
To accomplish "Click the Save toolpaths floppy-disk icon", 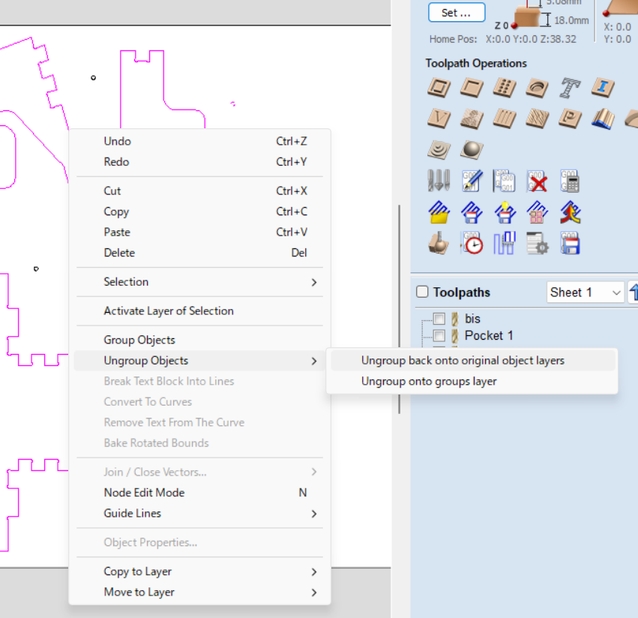I will coord(570,243).
